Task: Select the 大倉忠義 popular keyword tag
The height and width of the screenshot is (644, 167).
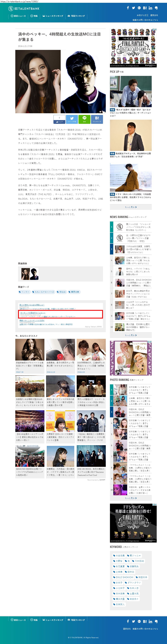Action: (x=119, y=555)
